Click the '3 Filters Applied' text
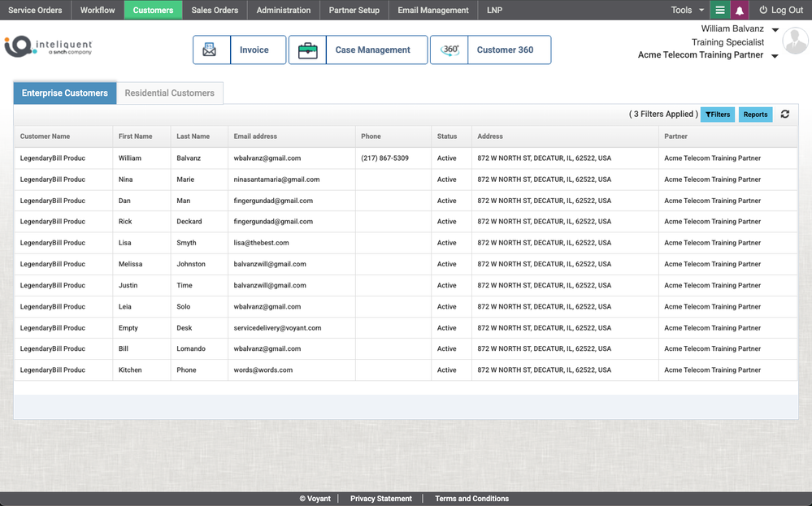The width and height of the screenshot is (812, 506). pyautogui.click(x=663, y=114)
